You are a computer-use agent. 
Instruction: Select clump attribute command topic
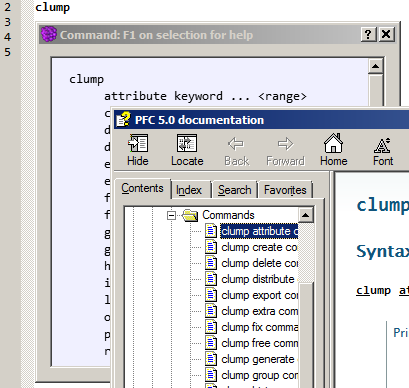(x=259, y=231)
